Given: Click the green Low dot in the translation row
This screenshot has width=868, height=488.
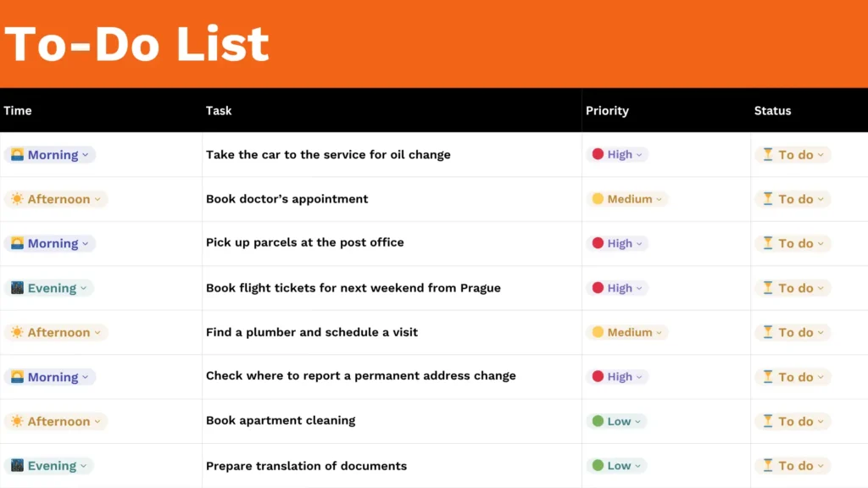Looking at the screenshot, I should (598, 466).
